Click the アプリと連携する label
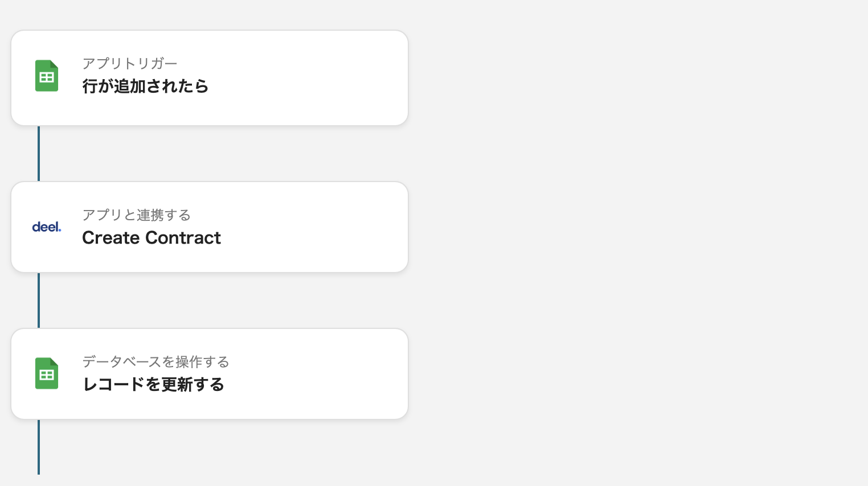 click(136, 215)
